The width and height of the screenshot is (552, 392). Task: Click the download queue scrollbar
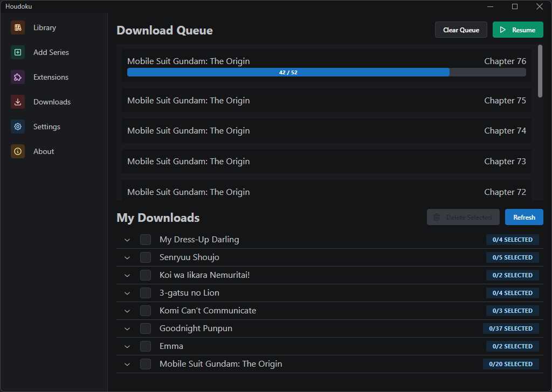point(540,71)
